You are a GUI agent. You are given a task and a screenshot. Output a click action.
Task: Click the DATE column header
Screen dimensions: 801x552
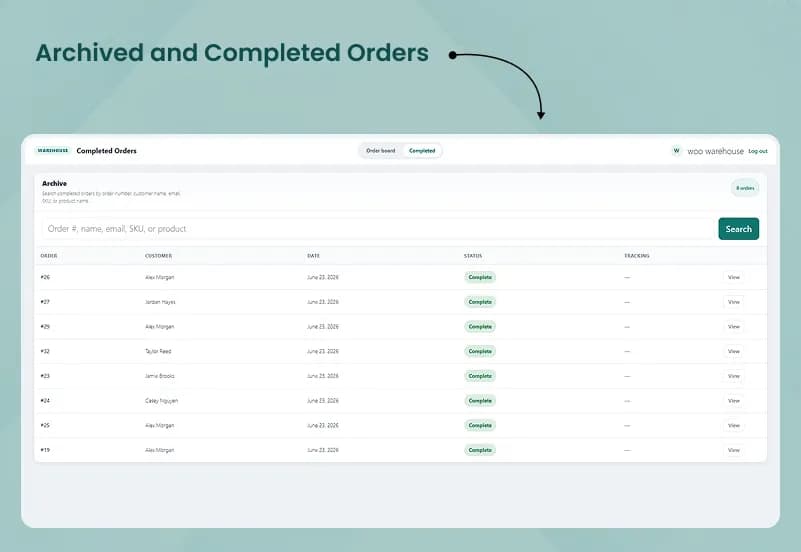(x=314, y=255)
